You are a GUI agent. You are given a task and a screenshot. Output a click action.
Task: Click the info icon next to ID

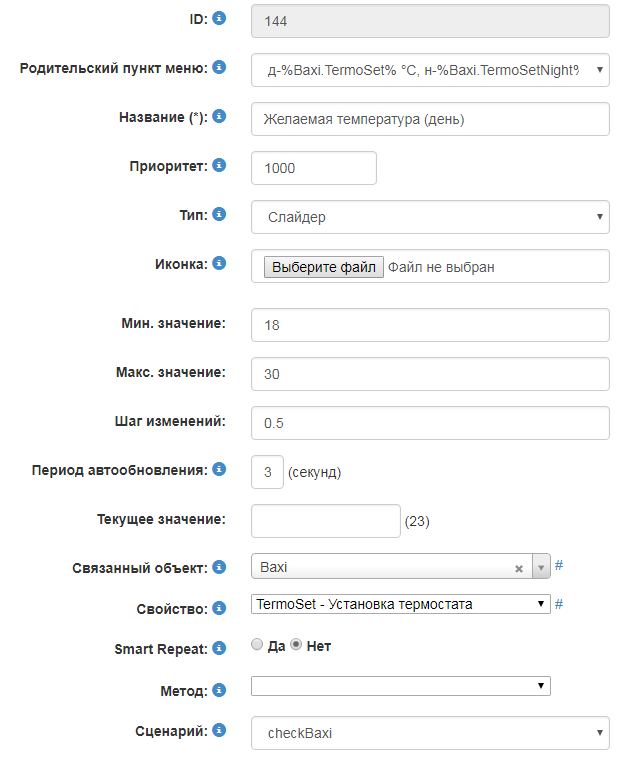pos(219,17)
